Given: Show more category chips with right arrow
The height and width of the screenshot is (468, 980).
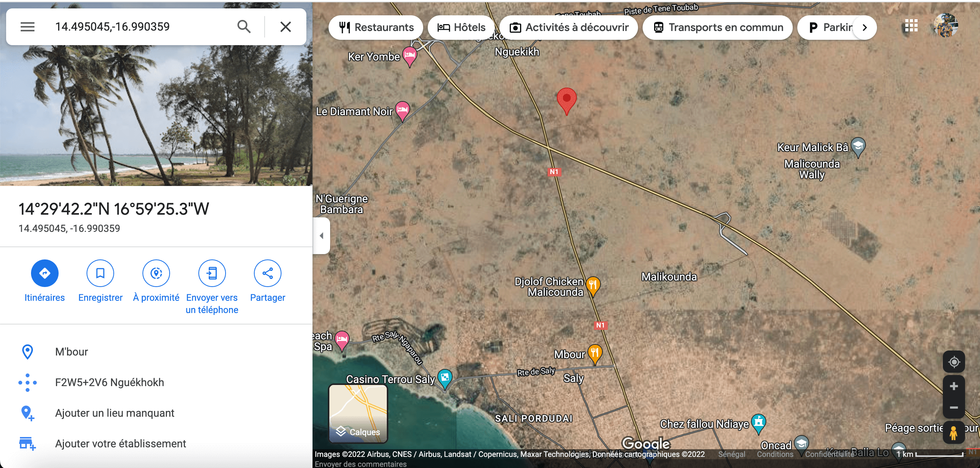Looking at the screenshot, I should [865, 28].
